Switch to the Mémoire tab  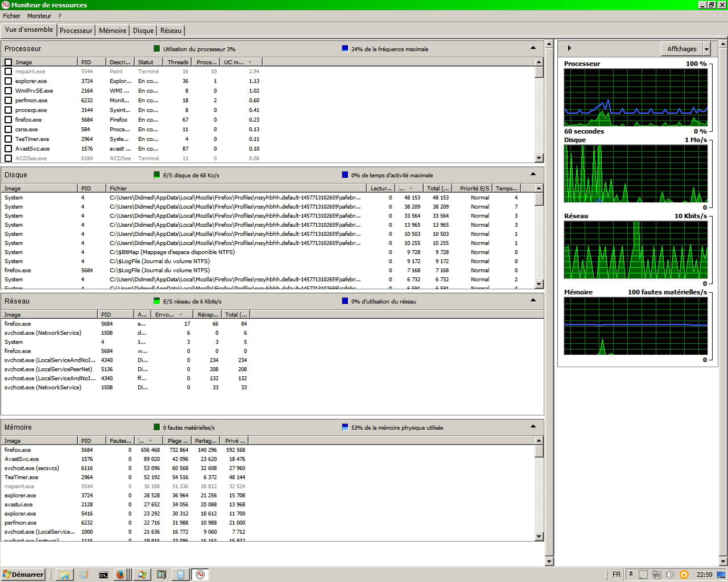pos(113,31)
